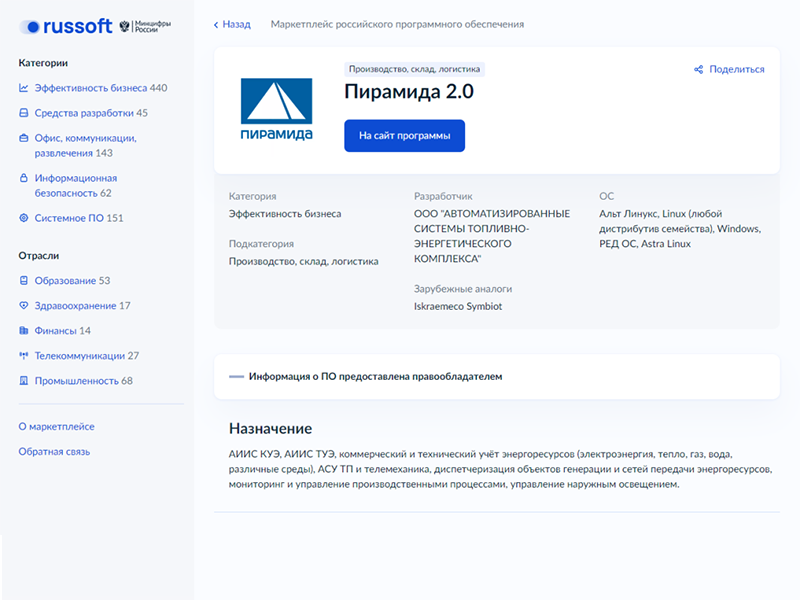Click the share icon next to Поделиться
Screen dimensions: 800x600
tap(698, 69)
